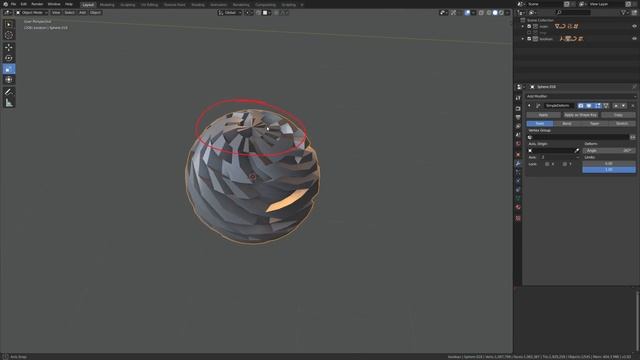Move SimpleDeform modifier up

click(616, 106)
